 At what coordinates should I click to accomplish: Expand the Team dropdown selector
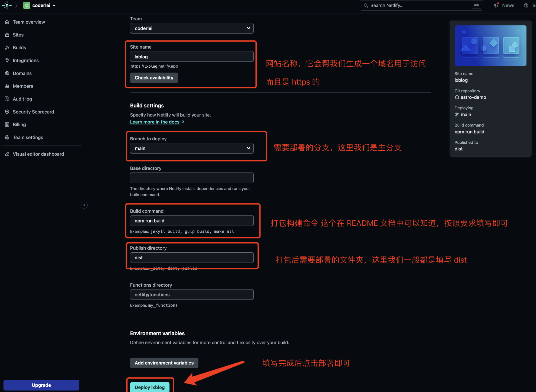click(x=191, y=28)
